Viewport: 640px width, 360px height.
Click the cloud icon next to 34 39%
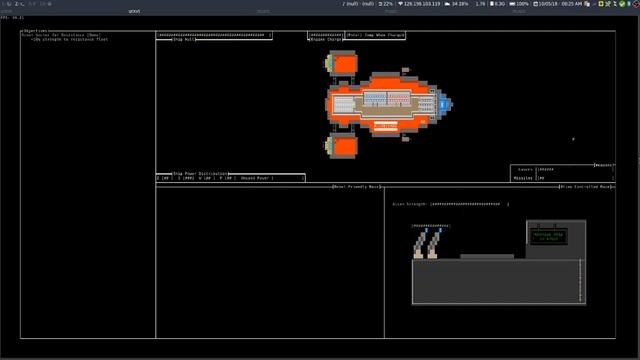click(447, 4)
